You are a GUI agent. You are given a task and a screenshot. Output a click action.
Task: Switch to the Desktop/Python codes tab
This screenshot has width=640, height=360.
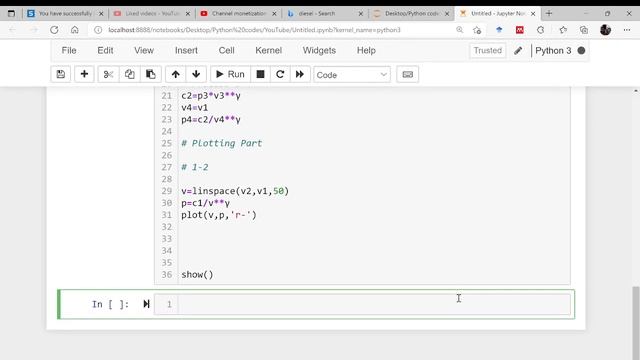pos(411,13)
